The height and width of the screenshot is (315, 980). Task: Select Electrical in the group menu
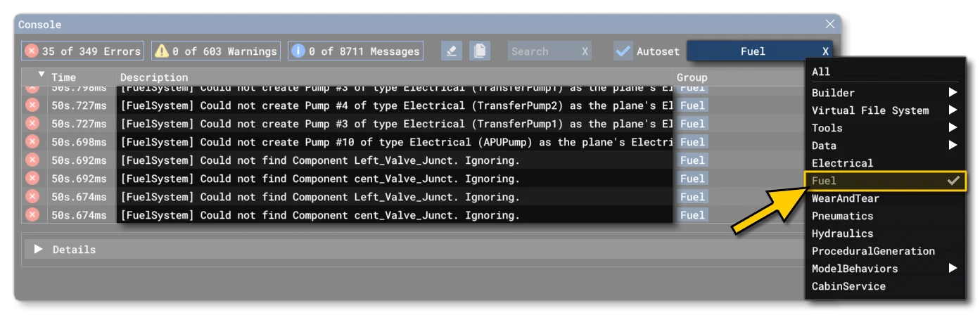tap(886, 163)
